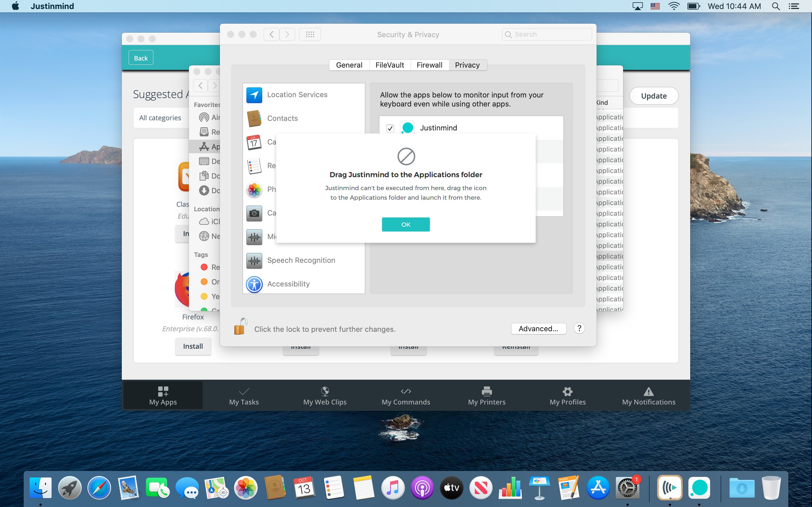Launch Safari from the Dock
Viewport: 812px width, 507px height.
tap(99, 488)
